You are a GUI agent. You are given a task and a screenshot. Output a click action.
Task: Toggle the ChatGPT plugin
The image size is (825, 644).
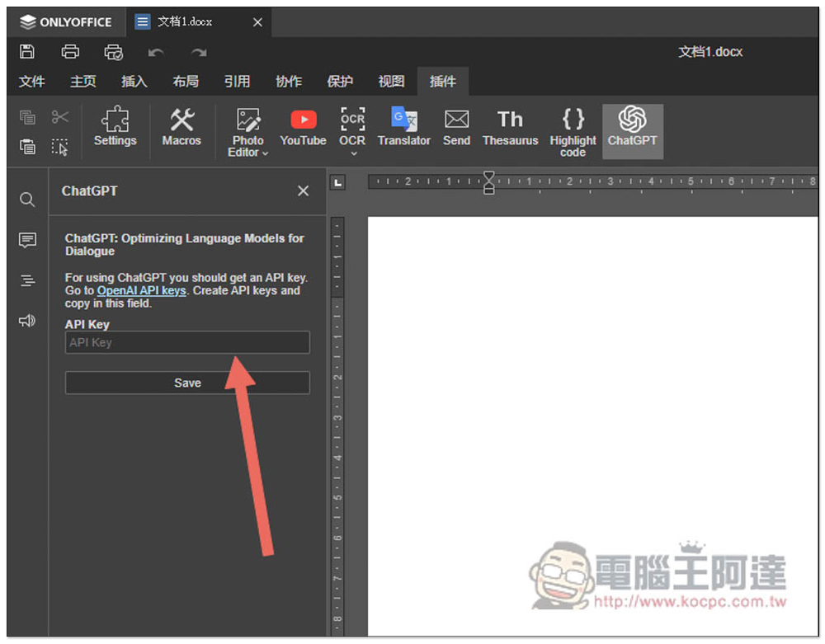(633, 131)
